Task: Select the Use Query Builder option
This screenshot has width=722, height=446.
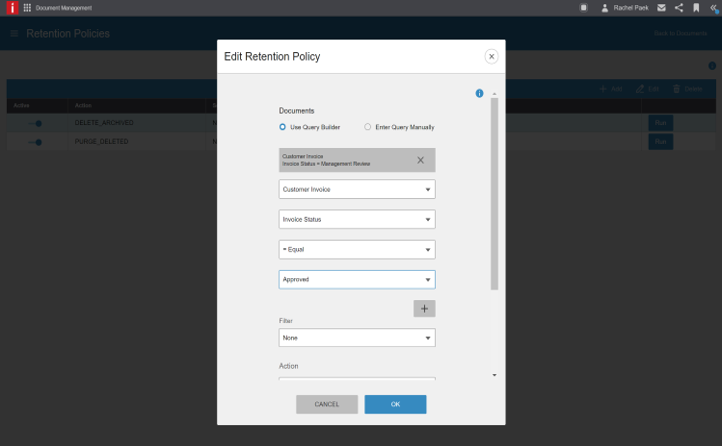Action: pos(283,127)
